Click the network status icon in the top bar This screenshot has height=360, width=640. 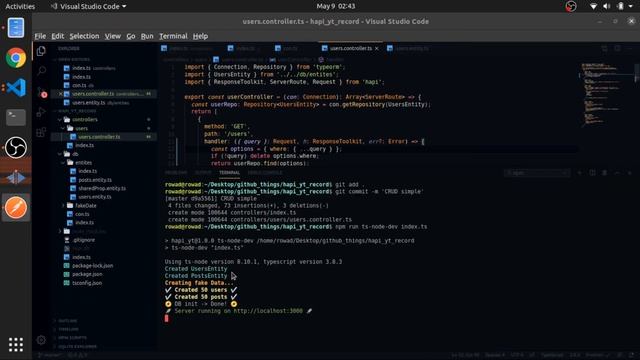[x=593, y=6]
